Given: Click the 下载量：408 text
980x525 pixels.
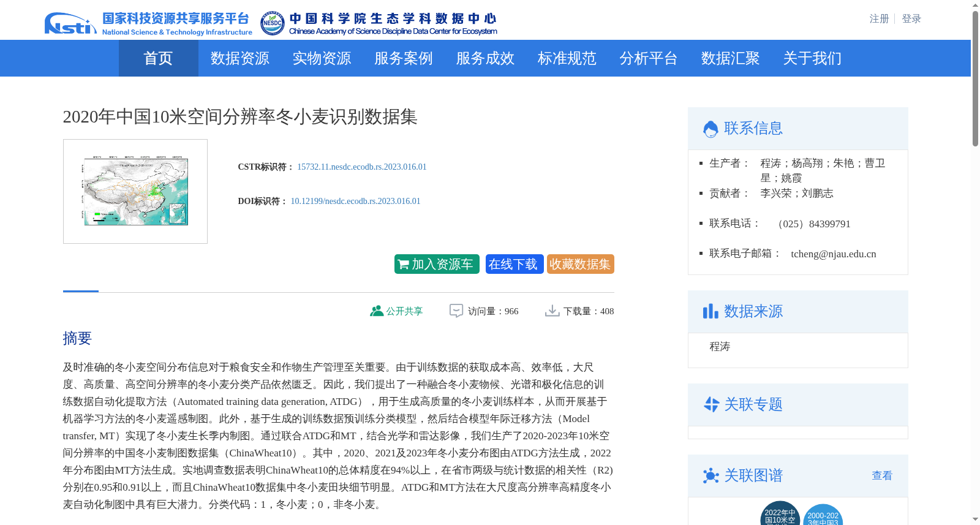Looking at the screenshot, I should click(x=589, y=311).
